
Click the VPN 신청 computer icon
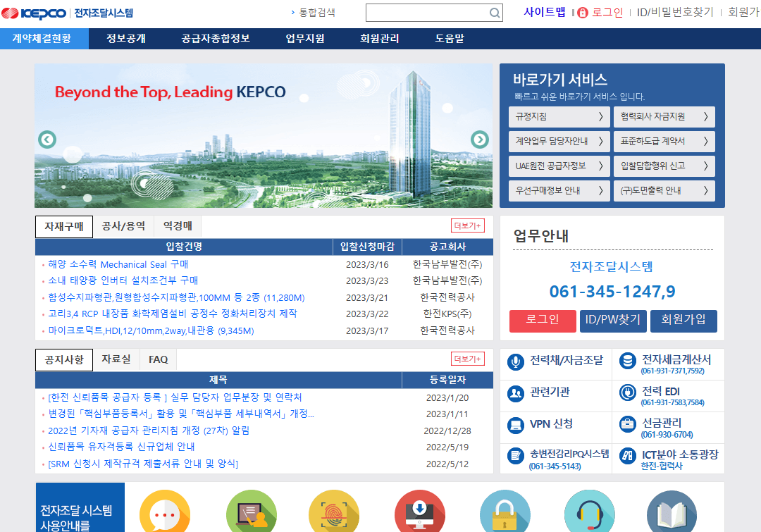coord(515,425)
